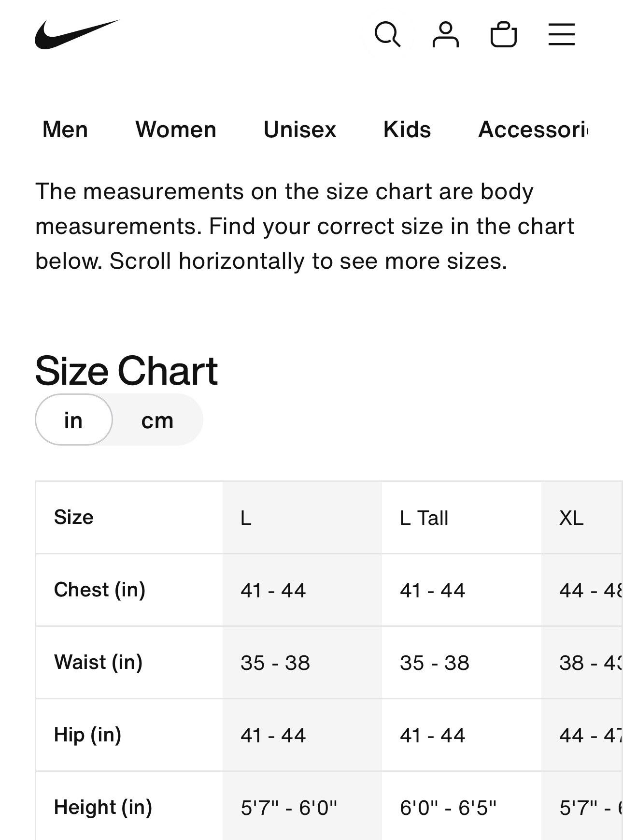Select the Women tab
This screenshot has width=623, height=840.
tap(176, 130)
